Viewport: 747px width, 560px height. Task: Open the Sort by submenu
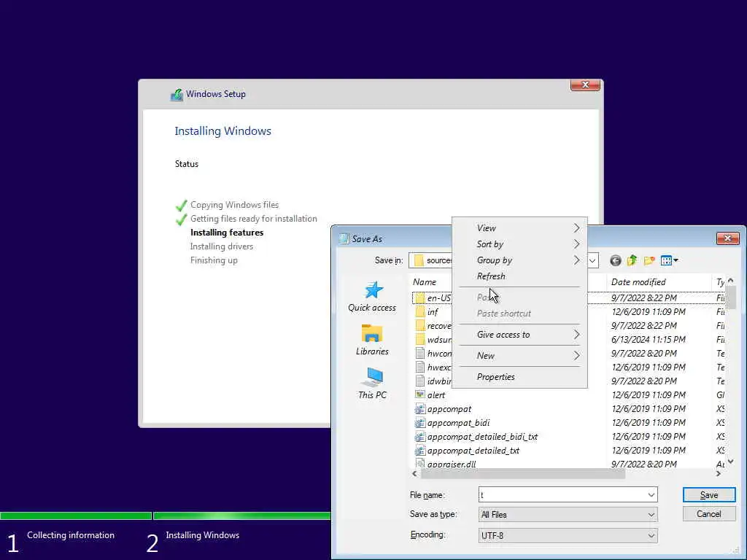coord(519,244)
